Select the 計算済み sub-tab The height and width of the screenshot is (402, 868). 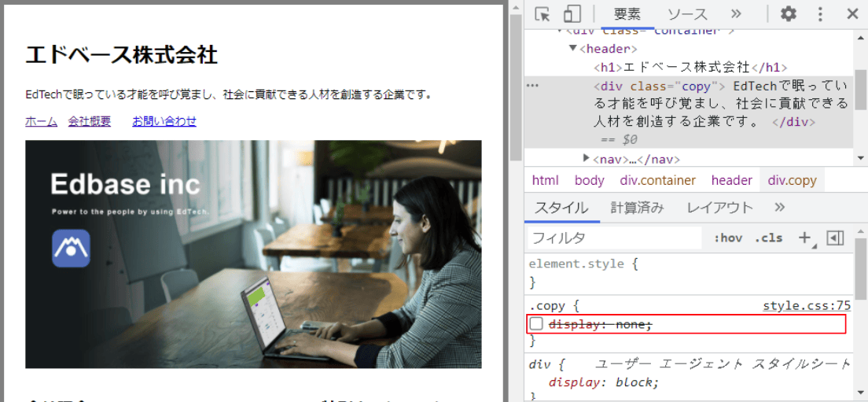click(x=637, y=208)
